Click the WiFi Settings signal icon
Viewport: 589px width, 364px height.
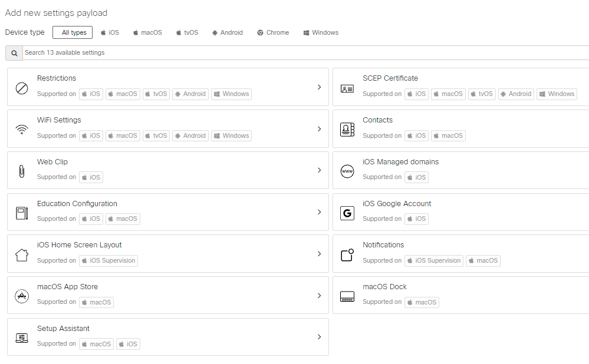(21, 128)
